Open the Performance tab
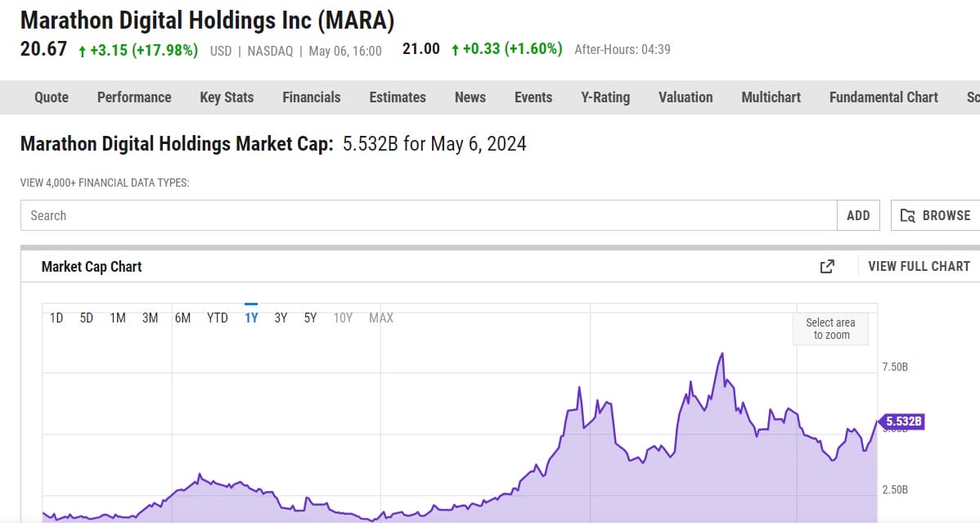Screen dimensions: 980x523 [133, 97]
